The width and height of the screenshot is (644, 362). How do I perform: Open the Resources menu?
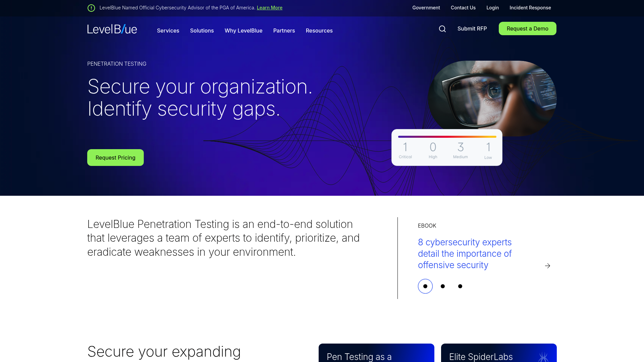click(319, 31)
